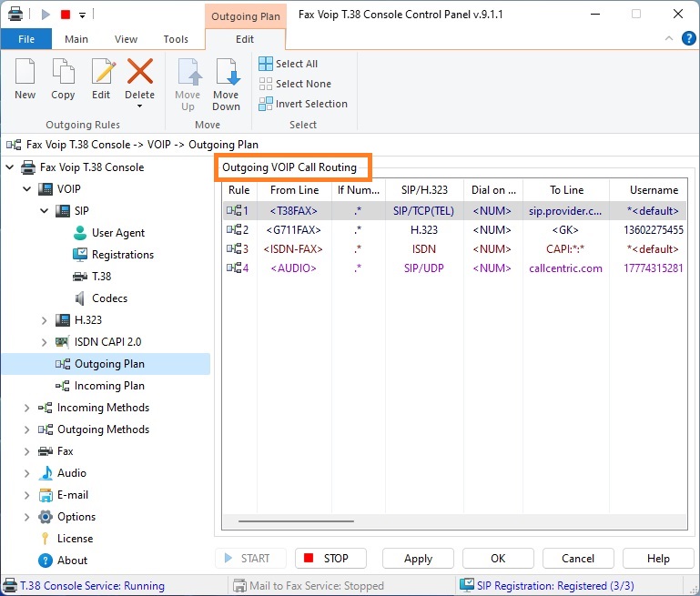Switch to the View ribbon tab

[126, 39]
